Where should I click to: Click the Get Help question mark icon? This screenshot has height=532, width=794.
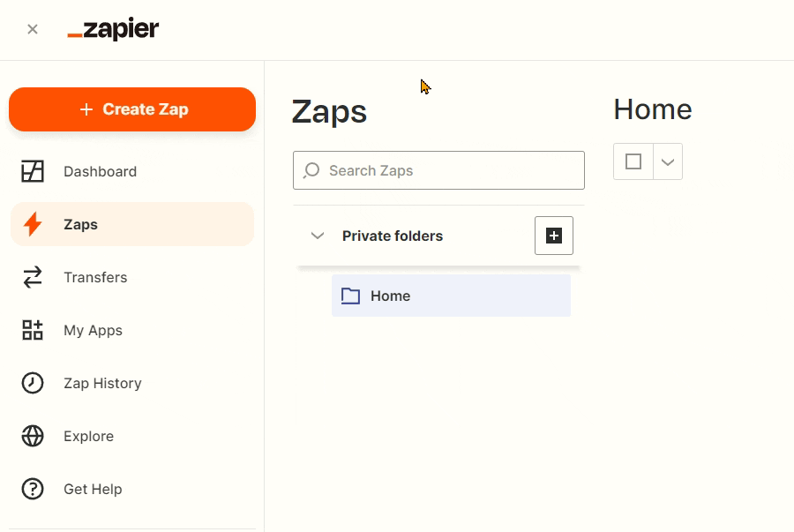[33, 489]
